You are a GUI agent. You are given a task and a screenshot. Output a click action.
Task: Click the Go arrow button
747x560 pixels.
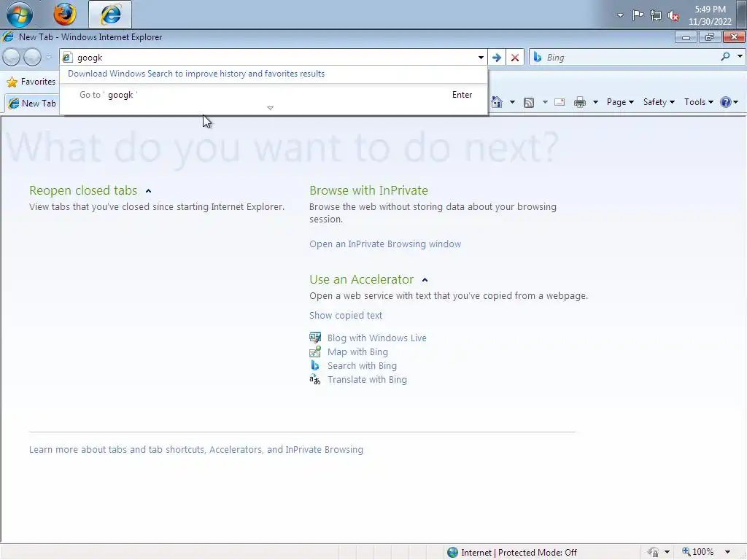pos(496,58)
